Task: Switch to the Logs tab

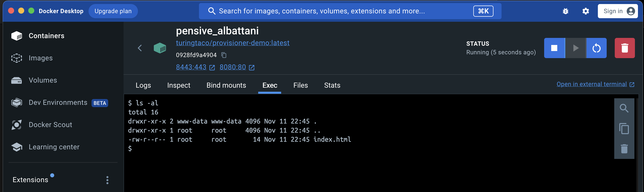Action: point(143,85)
